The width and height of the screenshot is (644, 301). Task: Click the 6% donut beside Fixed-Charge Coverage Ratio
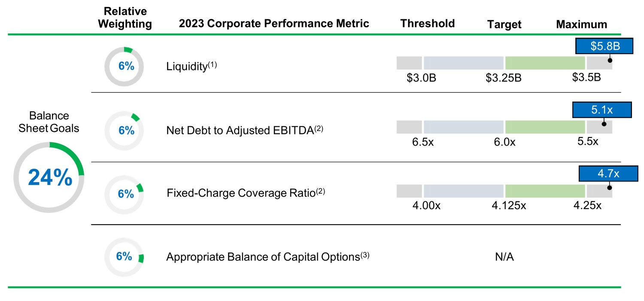124,194
